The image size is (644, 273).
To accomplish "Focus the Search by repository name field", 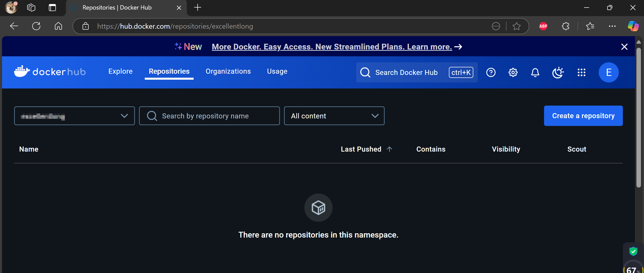I will pos(209,116).
